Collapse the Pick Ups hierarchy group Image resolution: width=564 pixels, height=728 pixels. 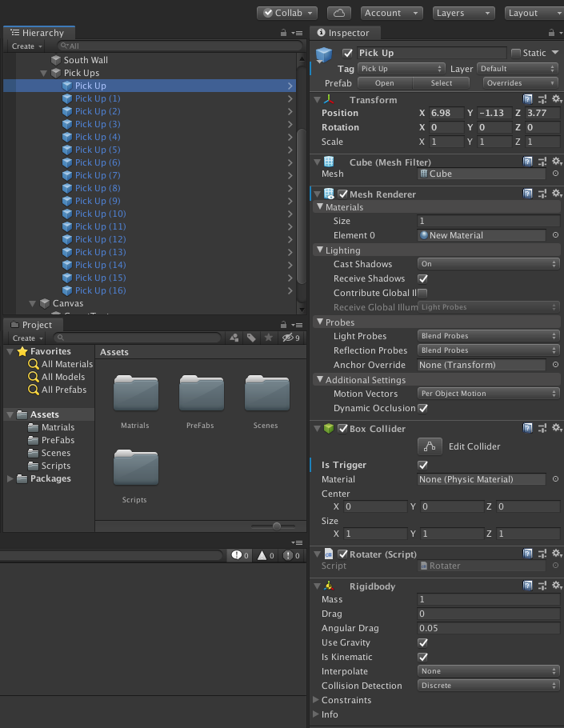44,73
